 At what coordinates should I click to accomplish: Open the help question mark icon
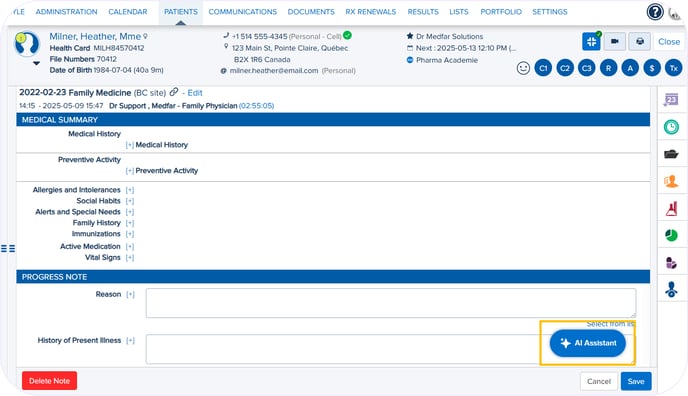[x=655, y=12]
